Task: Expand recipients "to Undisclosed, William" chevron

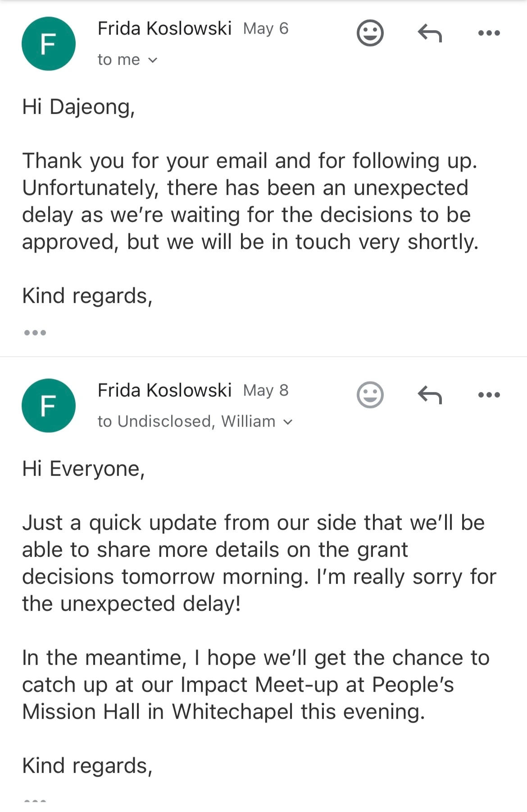Action: click(x=288, y=422)
